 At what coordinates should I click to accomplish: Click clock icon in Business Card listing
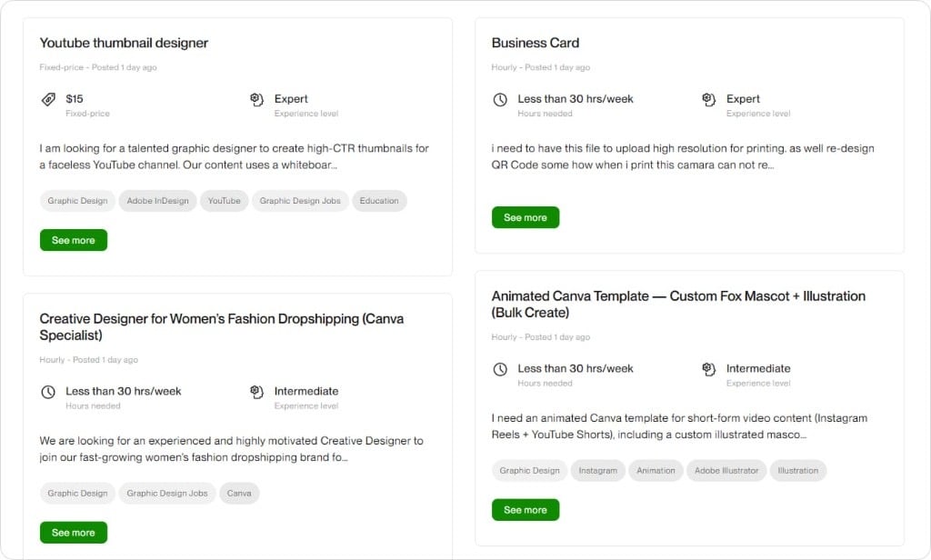click(500, 99)
